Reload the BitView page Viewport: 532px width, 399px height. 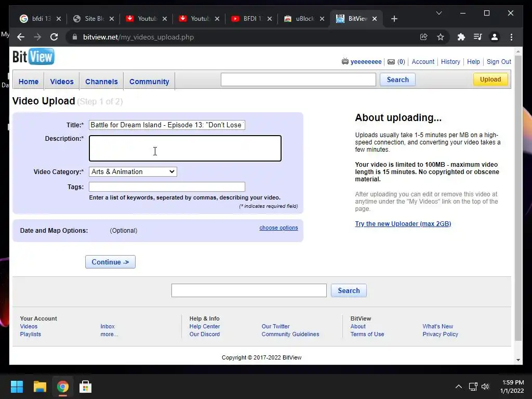point(54,37)
